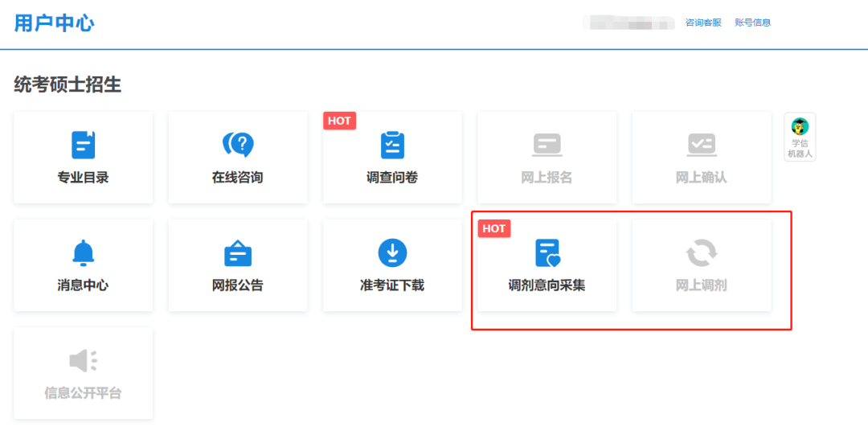Viewport: 868px width, 439px height.
Task: Select the 网报公告 label
Action: tap(238, 285)
